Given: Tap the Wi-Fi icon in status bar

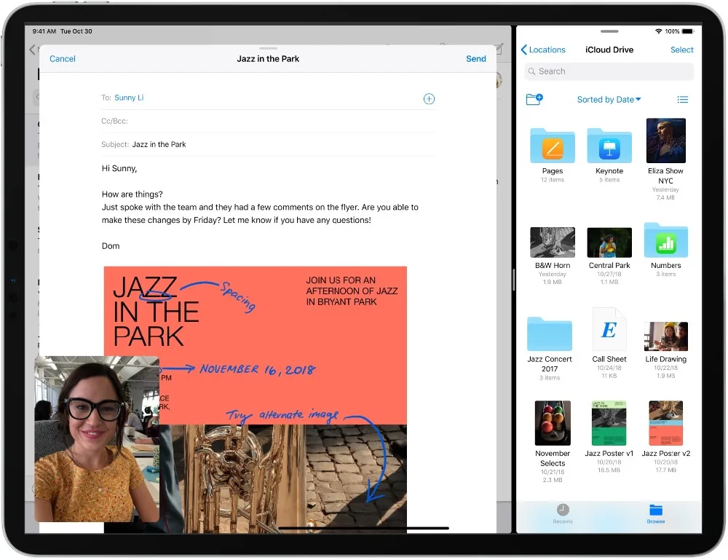Looking at the screenshot, I should coord(658,31).
